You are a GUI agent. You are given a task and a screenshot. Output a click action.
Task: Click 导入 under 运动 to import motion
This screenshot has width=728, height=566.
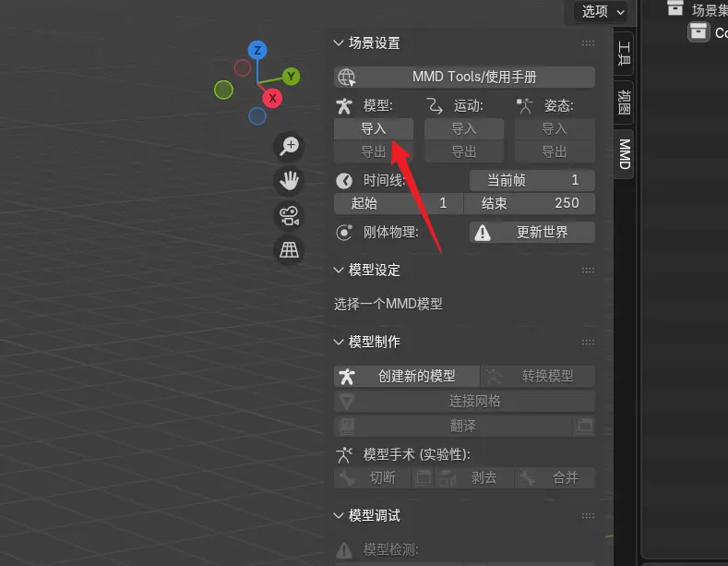(x=464, y=128)
